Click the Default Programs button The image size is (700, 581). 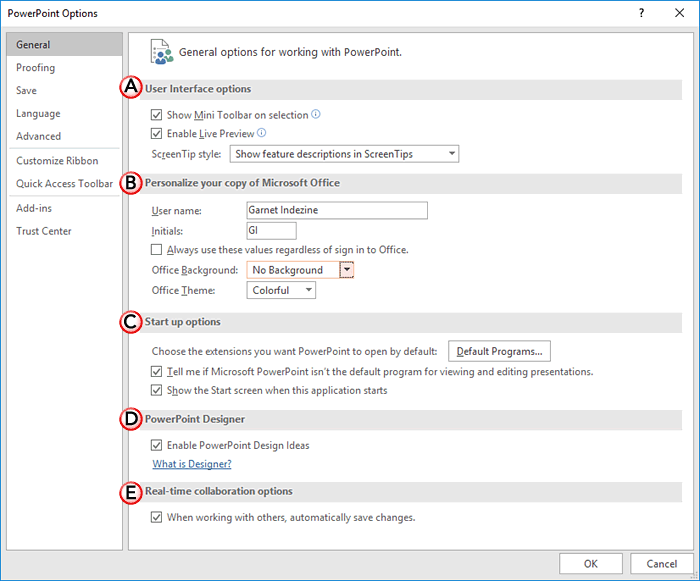[x=500, y=351]
